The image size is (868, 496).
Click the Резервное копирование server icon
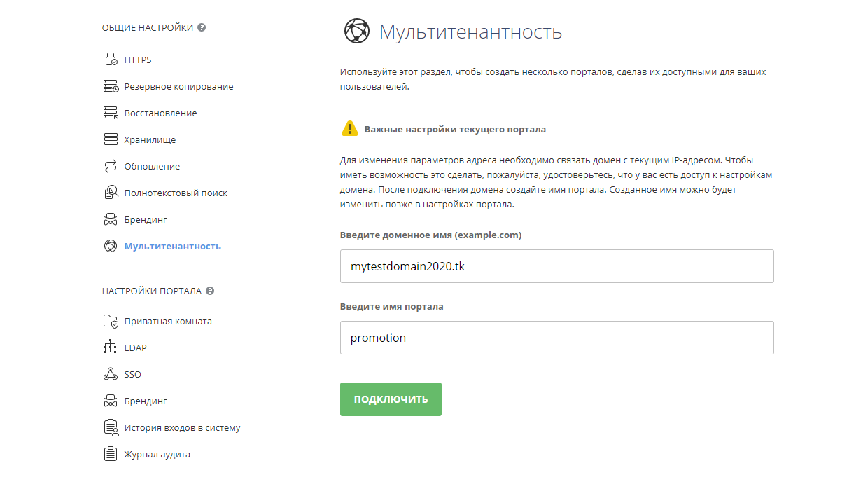(111, 86)
